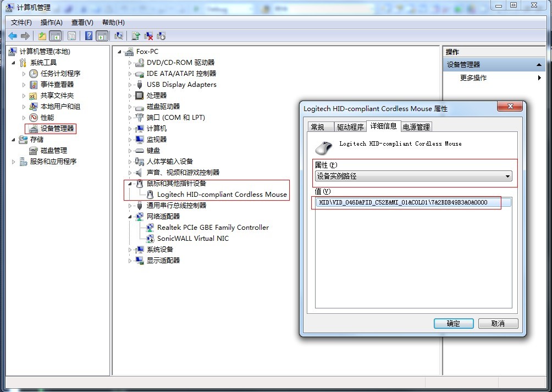Screen dimensions: 552x392
Task: Select Logitech HID-compliant Cordless Mouse device
Action: [x=222, y=195]
